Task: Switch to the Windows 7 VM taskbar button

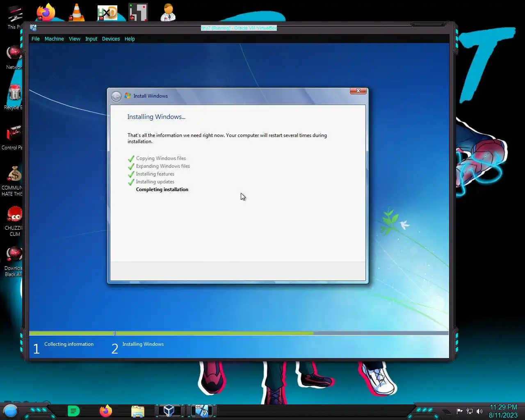Action: click(201, 411)
